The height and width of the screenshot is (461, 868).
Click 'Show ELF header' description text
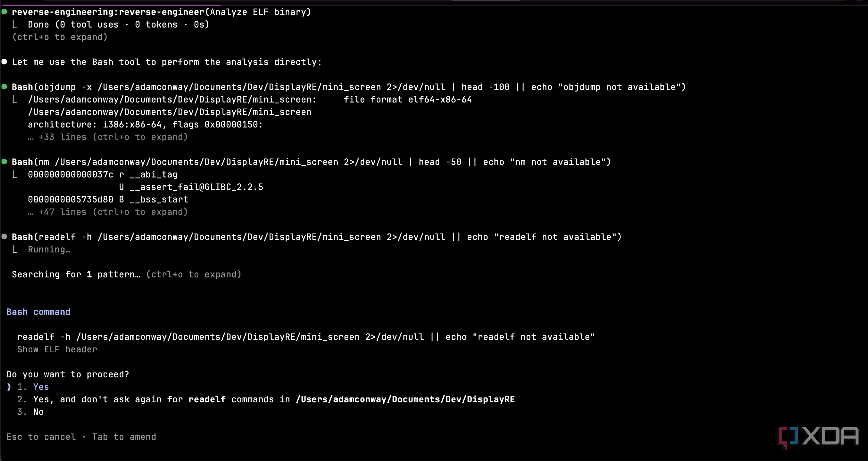(x=57, y=350)
